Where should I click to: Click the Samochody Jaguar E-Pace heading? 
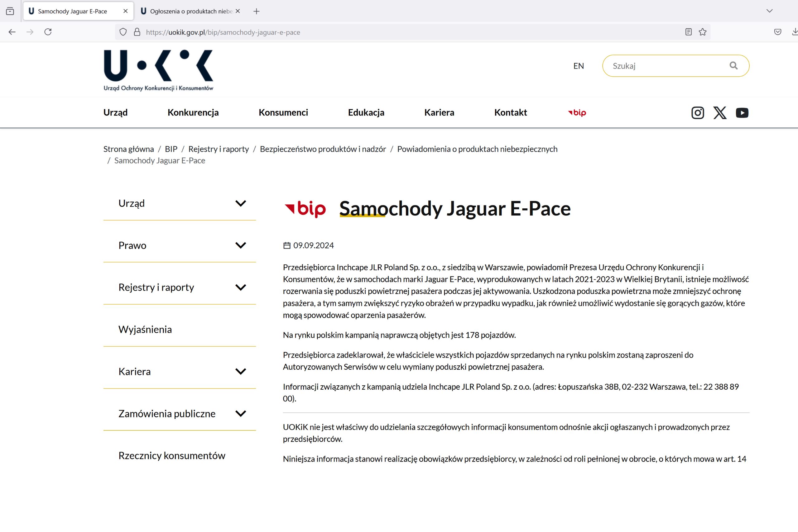455,208
